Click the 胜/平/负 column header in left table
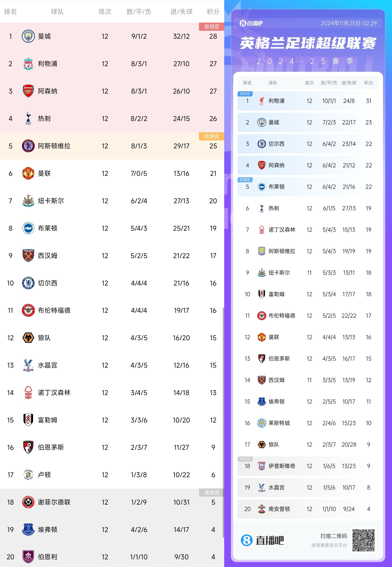Screen dimensions: 392x567 coord(139,12)
